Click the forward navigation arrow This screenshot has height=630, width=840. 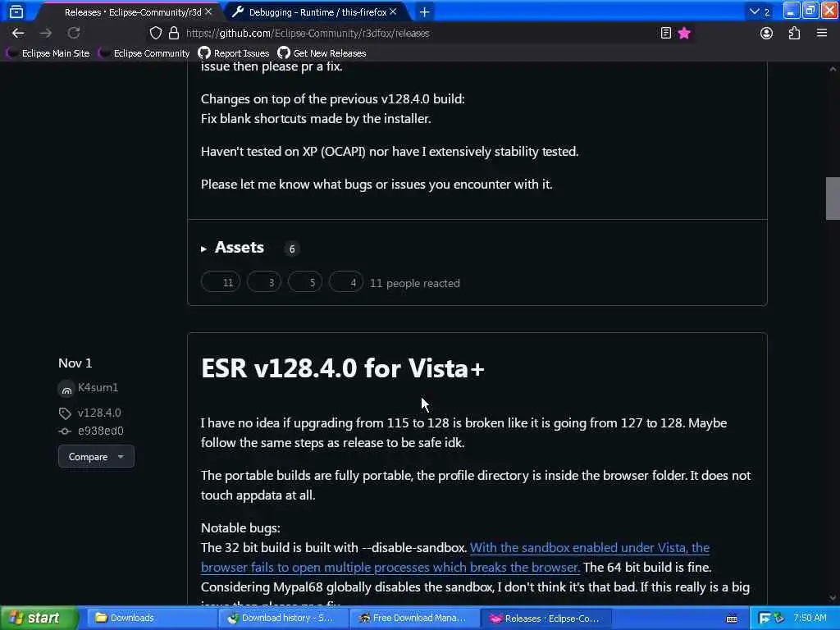pos(46,33)
